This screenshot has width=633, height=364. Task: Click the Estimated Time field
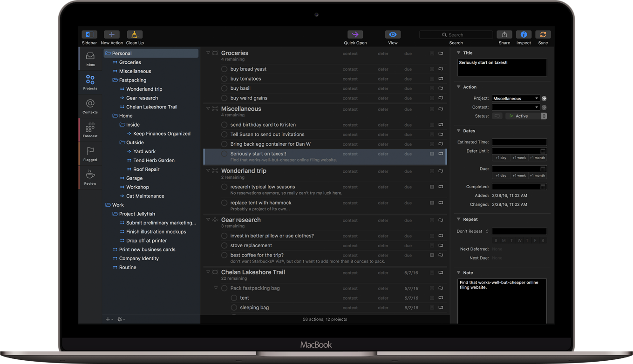(x=519, y=142)
